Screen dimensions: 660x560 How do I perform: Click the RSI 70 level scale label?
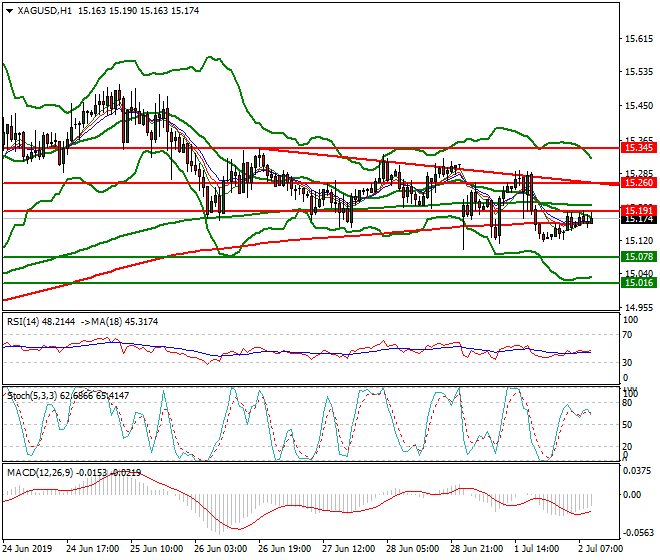(627, 335)
